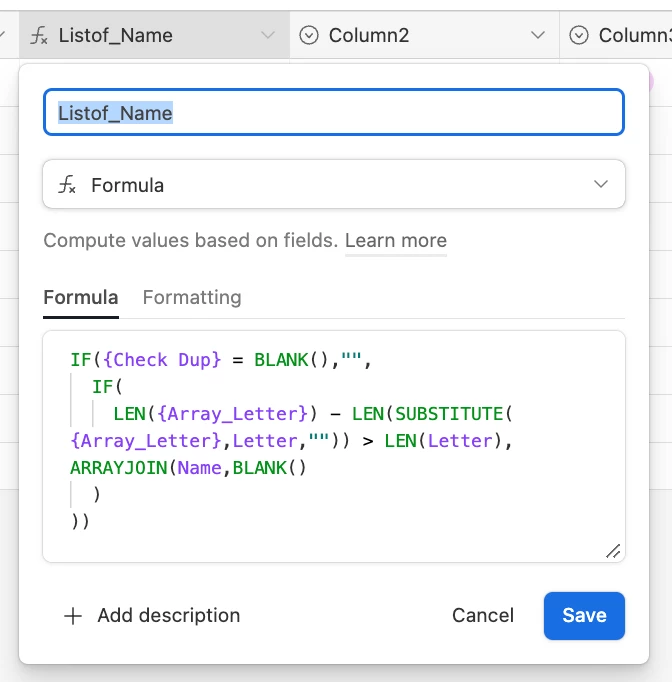Expand the Column2 header dropdown chevron
Screen dimensions: 672x682
click(538, 35)
